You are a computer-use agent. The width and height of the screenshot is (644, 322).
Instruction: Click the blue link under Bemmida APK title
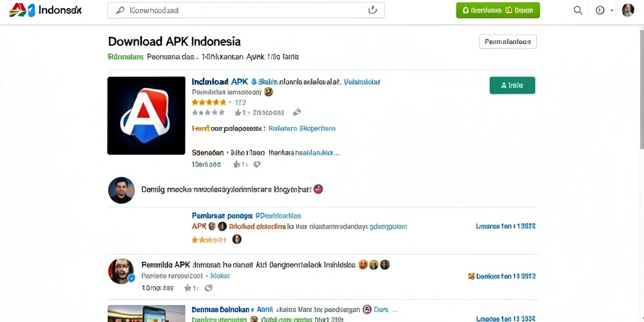(221, 276)
